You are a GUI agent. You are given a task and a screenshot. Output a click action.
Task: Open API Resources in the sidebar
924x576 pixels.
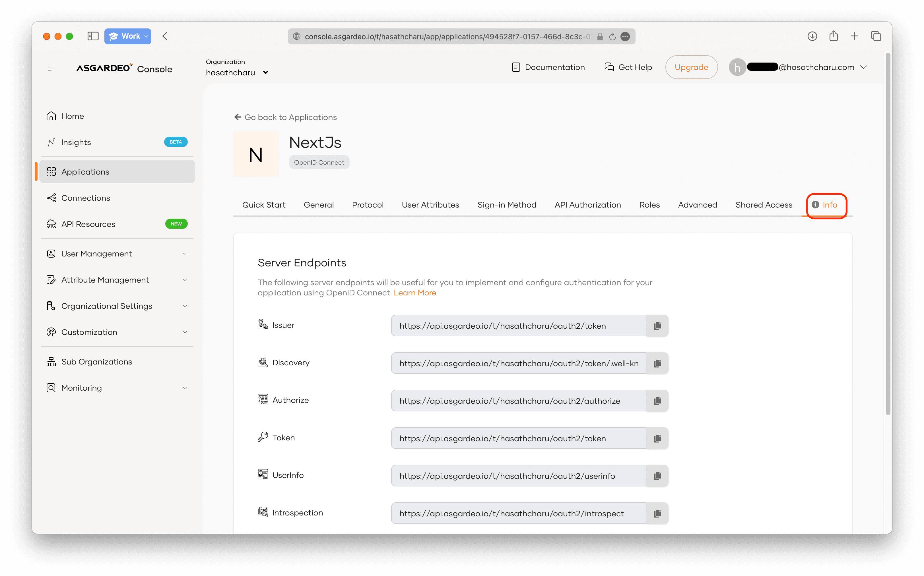tap(117, 224)
